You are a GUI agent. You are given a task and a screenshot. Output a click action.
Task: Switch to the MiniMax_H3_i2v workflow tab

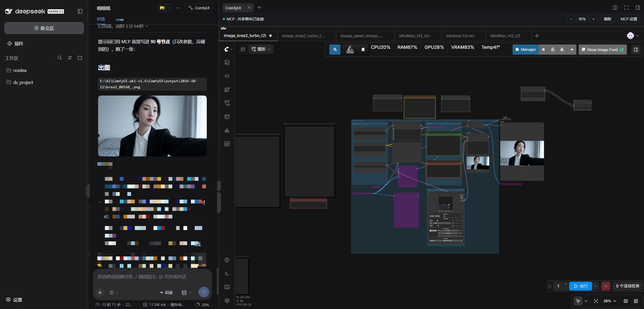[414, 36]
